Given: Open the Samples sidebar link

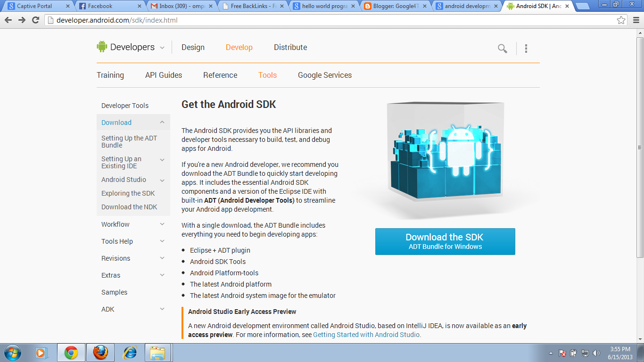Looking at the screenshot, I should point(114,292).
